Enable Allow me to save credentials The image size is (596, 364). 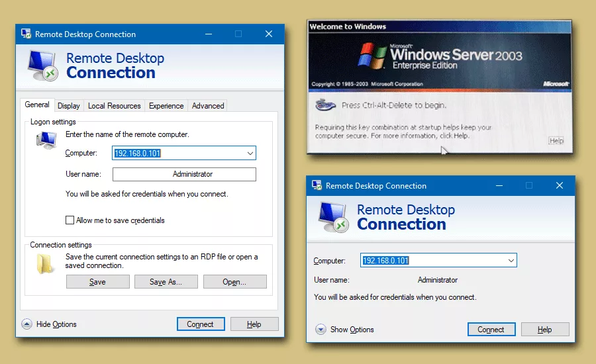(x=70, y=220)
